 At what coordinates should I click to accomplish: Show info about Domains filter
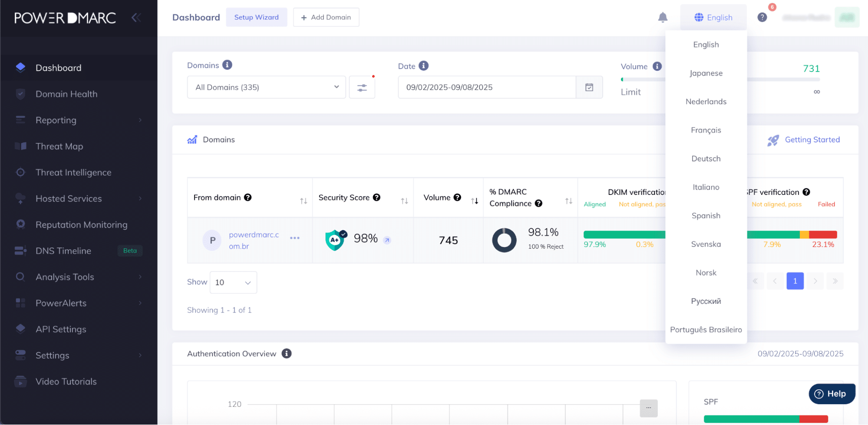coord(227,65)
